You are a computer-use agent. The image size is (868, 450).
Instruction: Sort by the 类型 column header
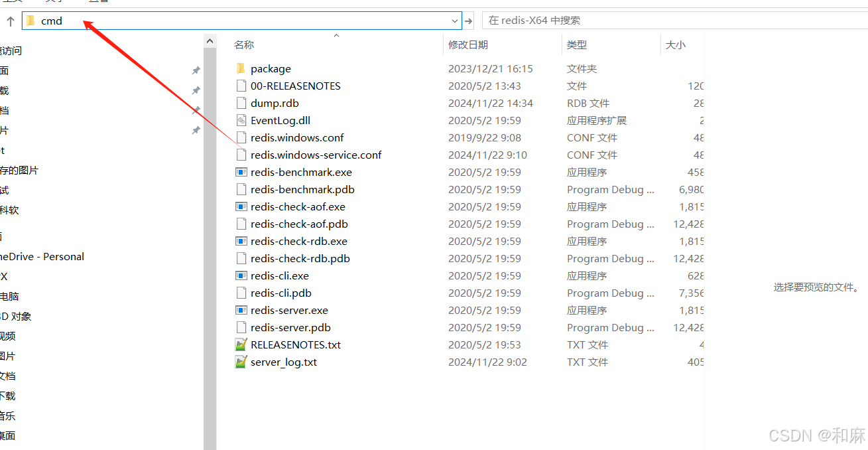(577, 45)
